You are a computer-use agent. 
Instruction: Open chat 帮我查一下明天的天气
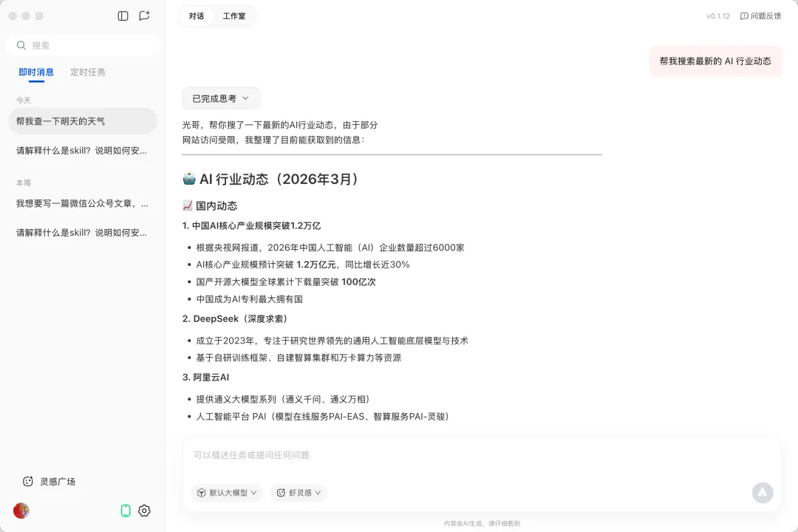(83, 121)
